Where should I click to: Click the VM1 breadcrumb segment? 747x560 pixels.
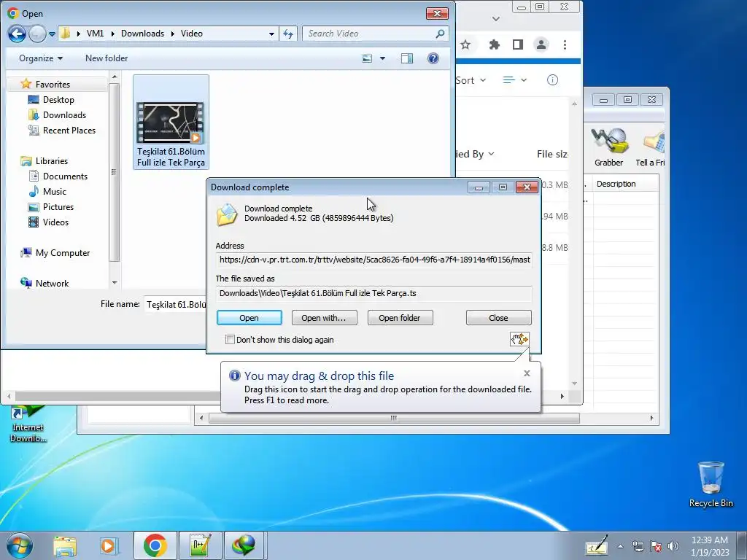(x=95, y=34)
